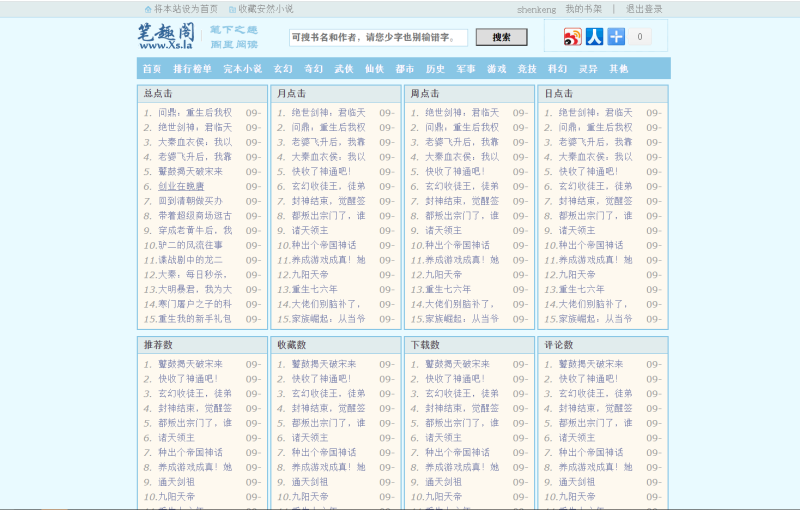Select the 科幻 category
Viewport: 800px width, 510px height.
pyautogui.click(x=558, y=69)
